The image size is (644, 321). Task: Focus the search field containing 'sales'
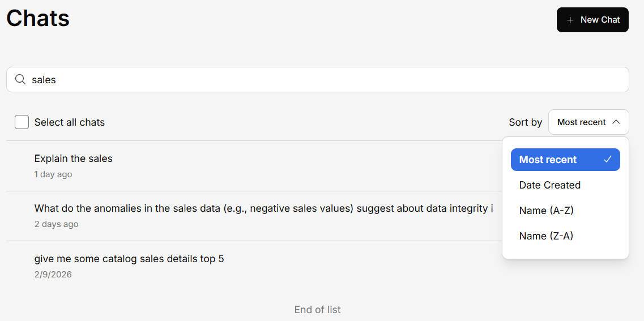point(317,80)
